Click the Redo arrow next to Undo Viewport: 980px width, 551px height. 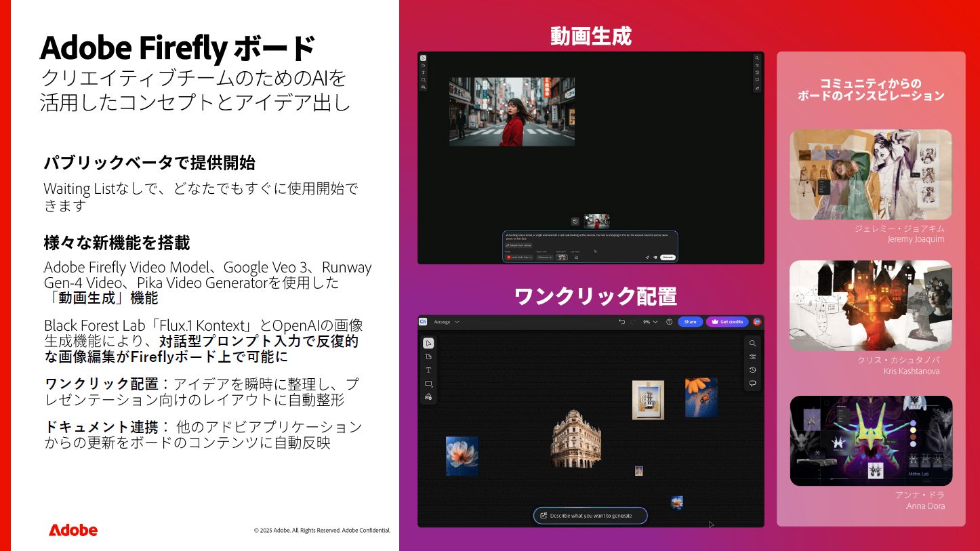632,322
